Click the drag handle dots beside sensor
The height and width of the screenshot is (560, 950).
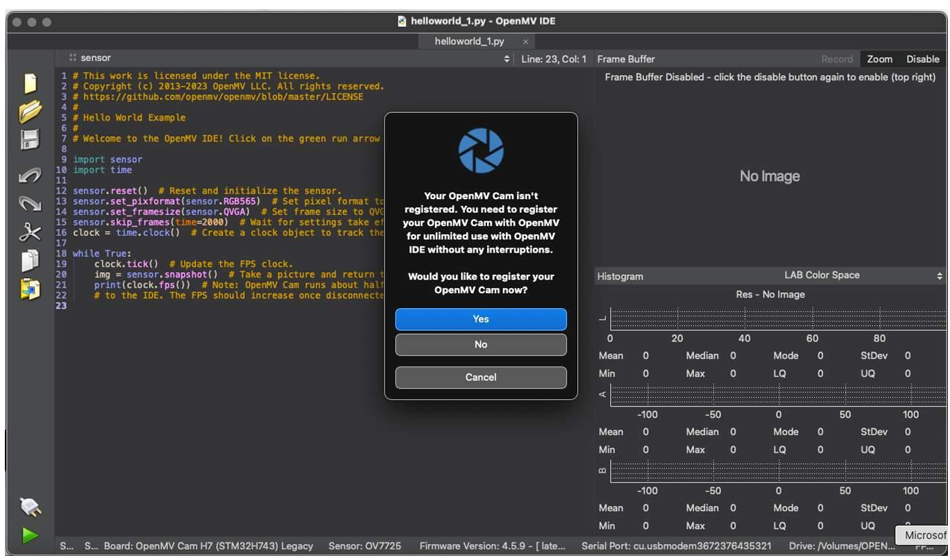pyautogui.click(x=72, y=58)
